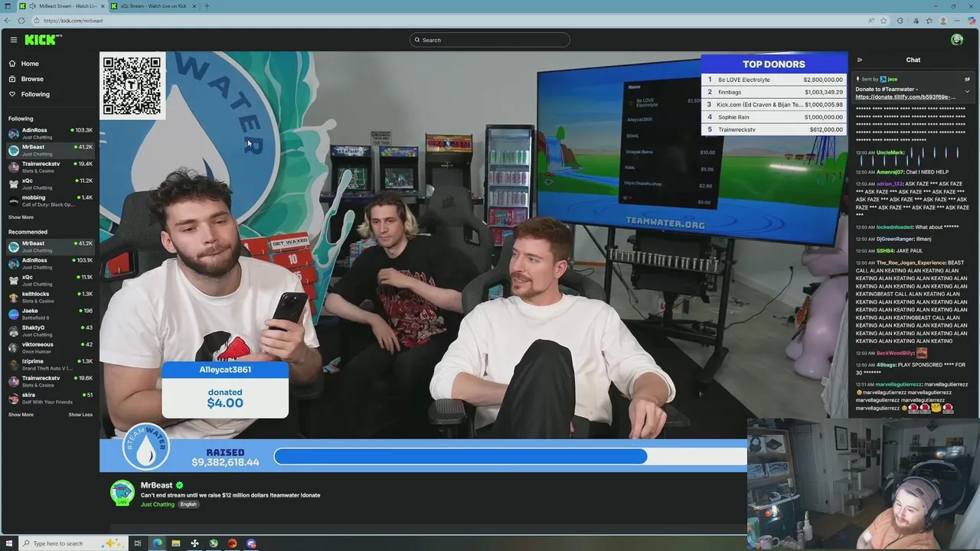The image size is (980, 551).
Task: Close the MrBeast Stream tab
Action: (x=103, y=6)
